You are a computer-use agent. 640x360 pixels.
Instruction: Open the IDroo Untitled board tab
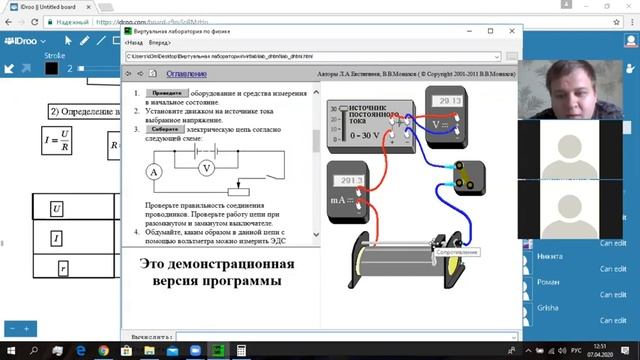[x=48, y=7]
